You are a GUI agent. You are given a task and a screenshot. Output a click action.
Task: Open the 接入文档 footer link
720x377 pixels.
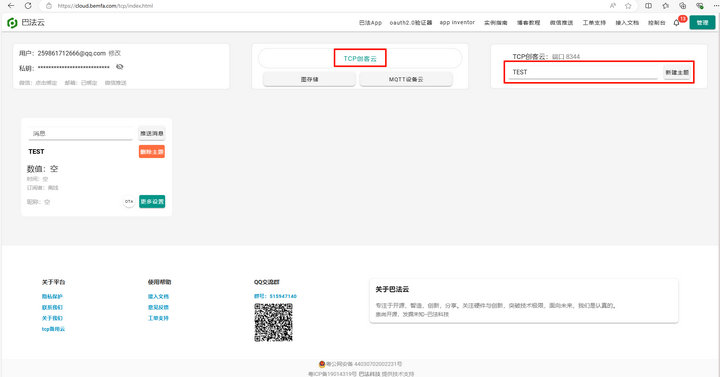(x=158, y=297)
